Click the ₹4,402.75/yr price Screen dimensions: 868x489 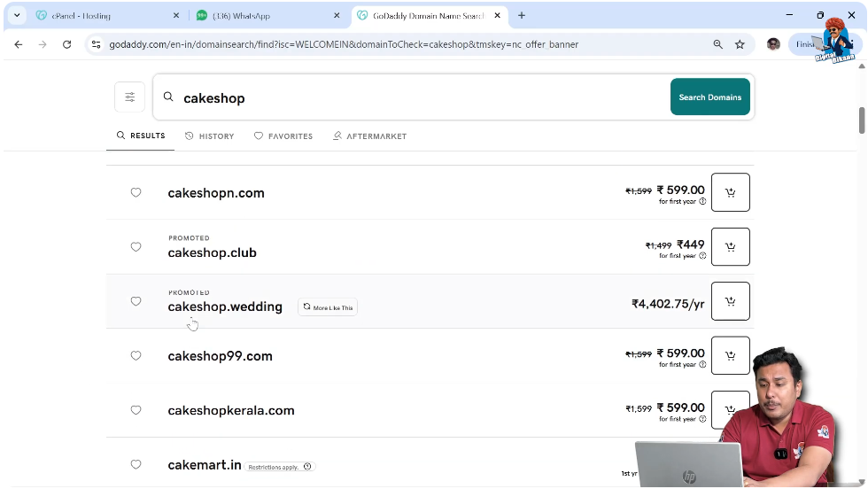668,304
